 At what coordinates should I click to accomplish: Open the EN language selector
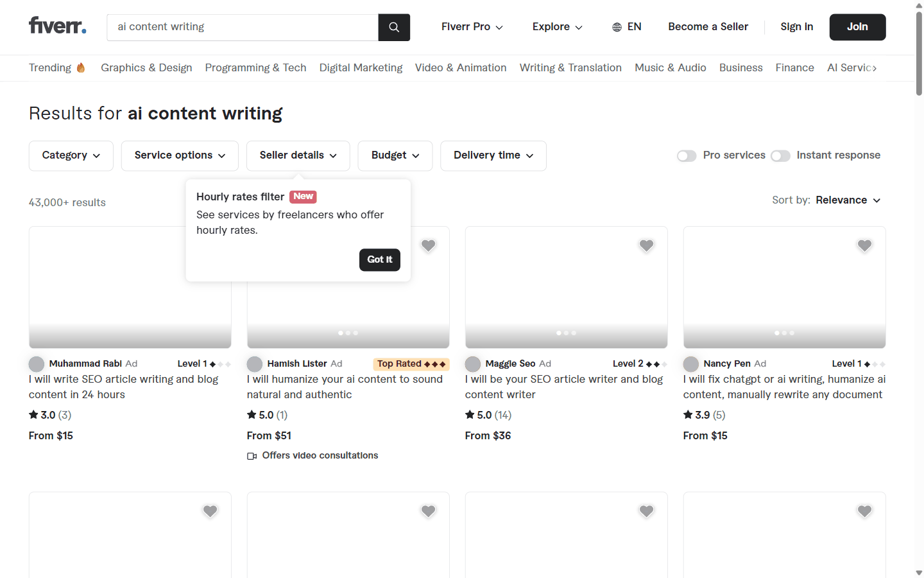pyautogui.click(x=627, y=27)
